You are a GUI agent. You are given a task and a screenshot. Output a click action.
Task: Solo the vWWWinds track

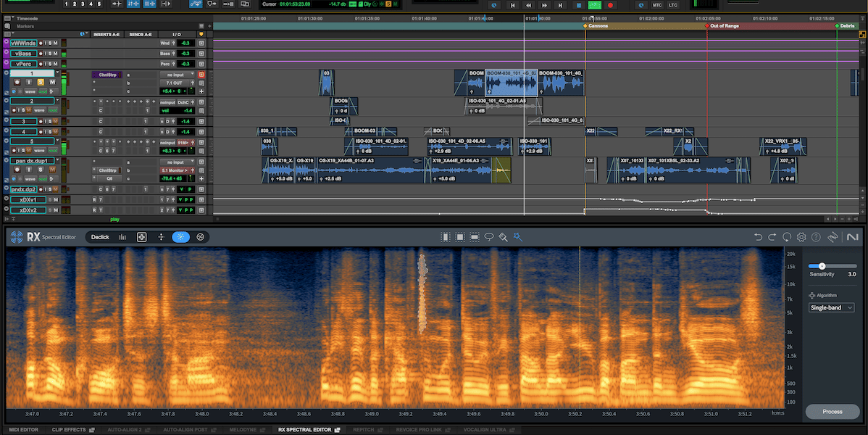point(50,43)
